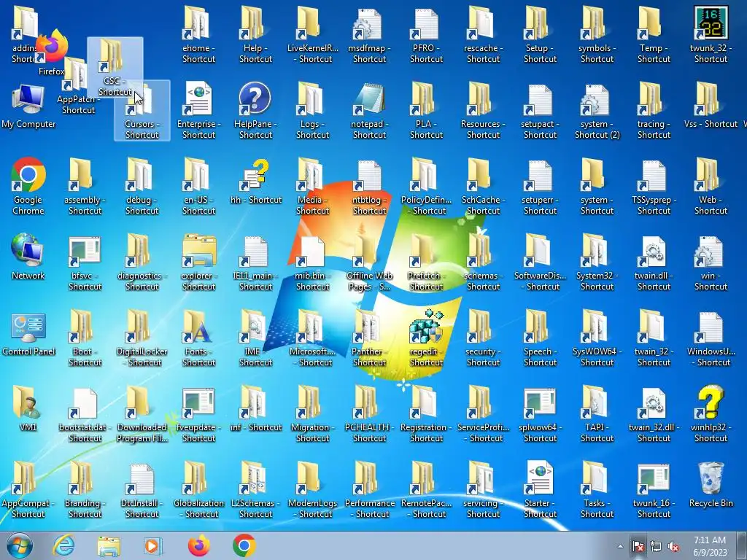Viewport: 747px width, 560px height.
Task: Open Windows Explorer from taskbar
Action: pos(109,546)
